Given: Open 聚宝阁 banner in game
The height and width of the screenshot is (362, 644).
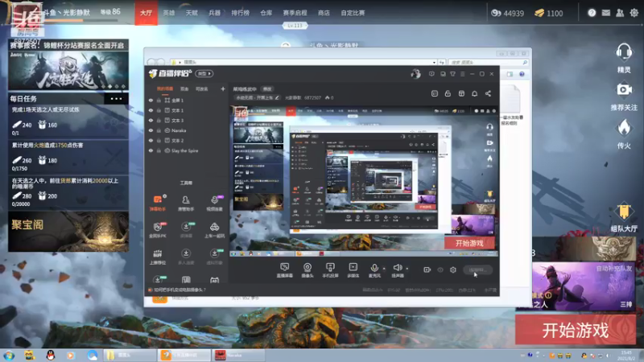Looking at the screenshot, I should [68, 232].
